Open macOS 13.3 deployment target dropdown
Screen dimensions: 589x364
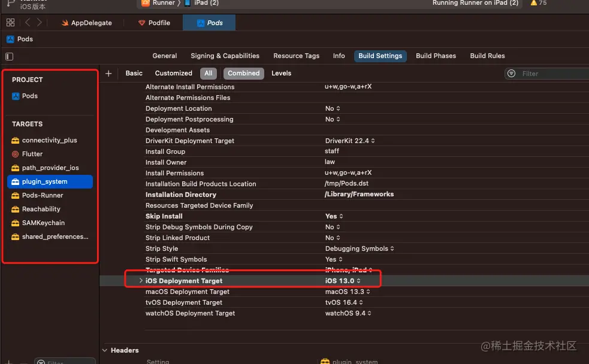click(348, 292)
